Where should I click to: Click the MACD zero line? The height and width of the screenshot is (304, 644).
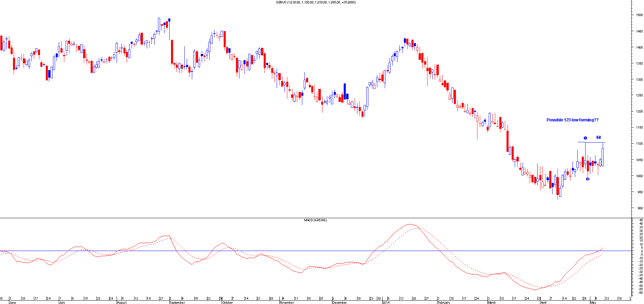[x=308, y=251]
